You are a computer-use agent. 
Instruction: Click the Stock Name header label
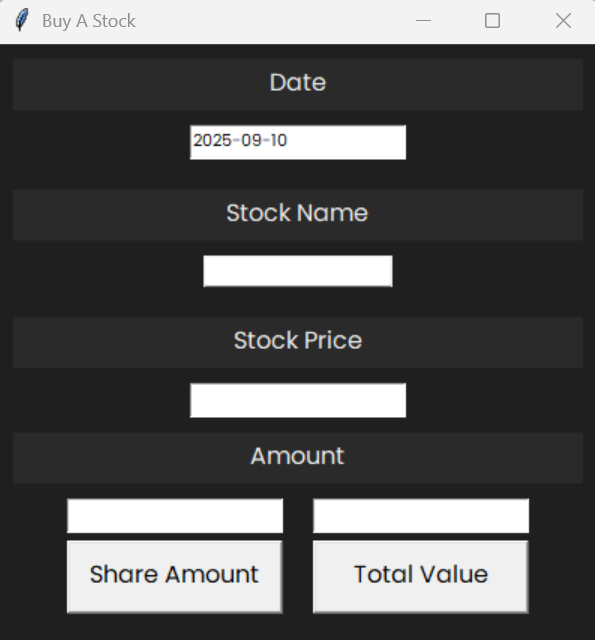click(298, 215)
